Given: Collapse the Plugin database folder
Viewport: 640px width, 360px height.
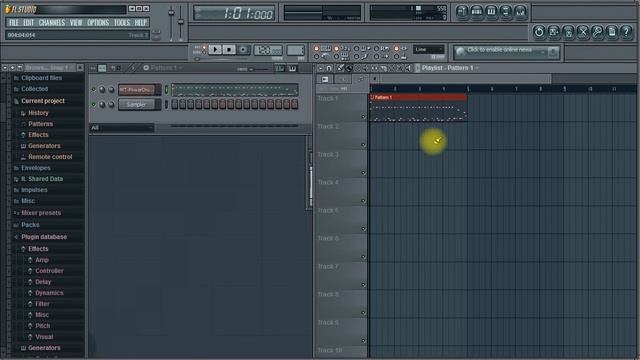Looking at the screenshot, I should pyautogui.click(x=44, y=237).
